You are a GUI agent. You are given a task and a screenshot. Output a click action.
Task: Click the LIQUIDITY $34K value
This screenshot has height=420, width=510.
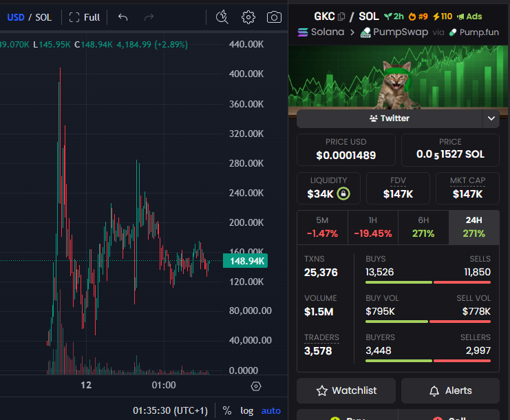(x=320, y=194)
